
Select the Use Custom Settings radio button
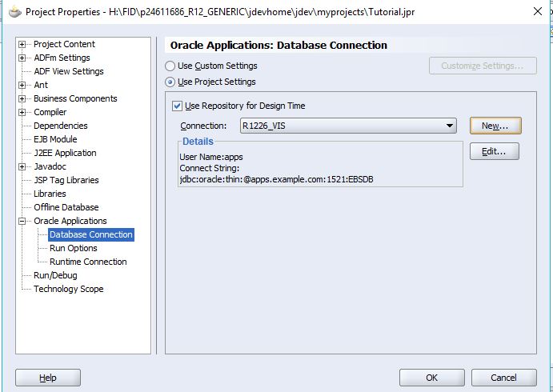(x=170, y=66)
